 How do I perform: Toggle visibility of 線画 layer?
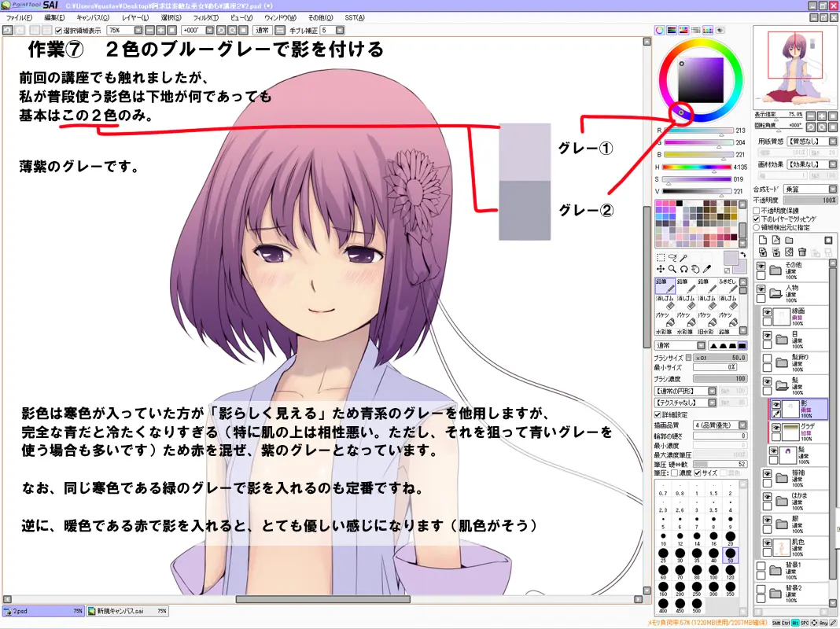(767, 312)
